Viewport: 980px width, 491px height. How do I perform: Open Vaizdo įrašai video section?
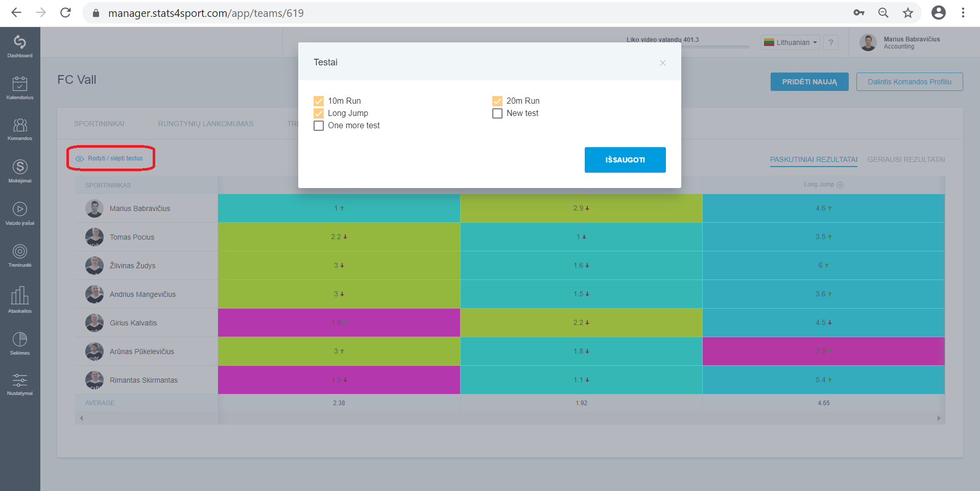20,213
